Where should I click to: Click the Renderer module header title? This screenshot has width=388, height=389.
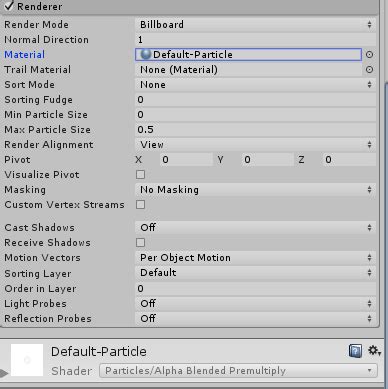[40, 6]
